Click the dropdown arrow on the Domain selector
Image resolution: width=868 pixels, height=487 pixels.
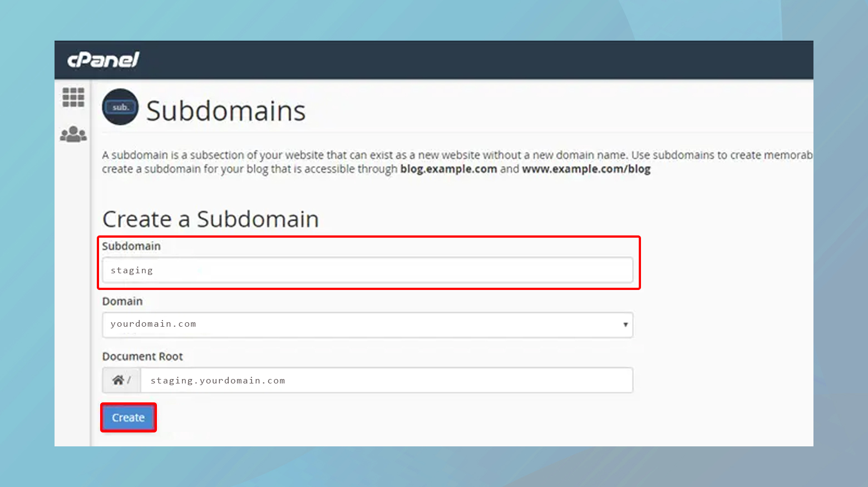click(x=625, y=324)
